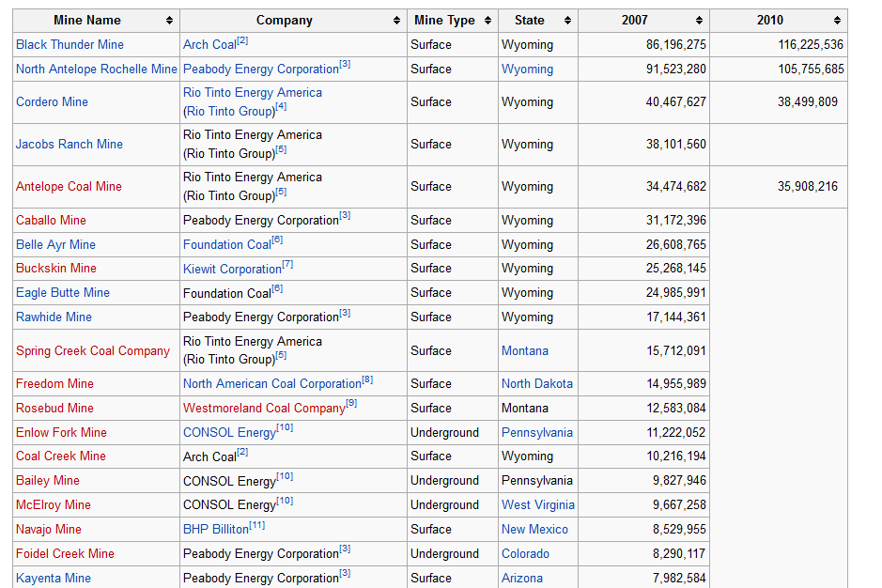Viewport: 882px width, 588px height.
Task: Open Freedom Mine red link
Action: 54,384
